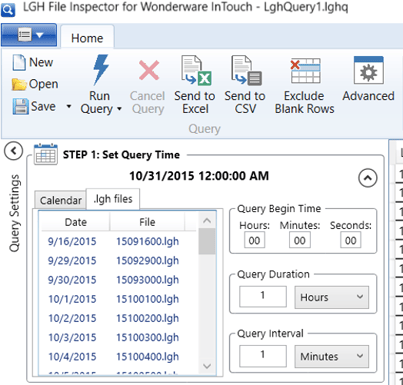Select the Home ribbon tab
Screen dimensions: 403x385
(87, 38)
